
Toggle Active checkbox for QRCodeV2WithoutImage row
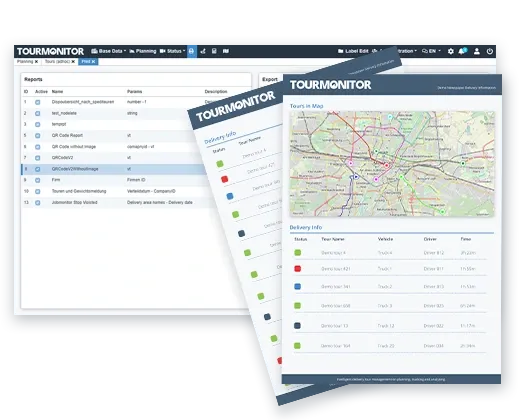(38, 169)
